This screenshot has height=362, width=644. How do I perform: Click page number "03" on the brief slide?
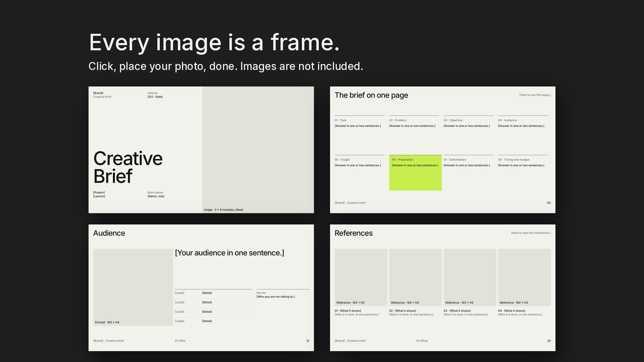pos(549,203)
